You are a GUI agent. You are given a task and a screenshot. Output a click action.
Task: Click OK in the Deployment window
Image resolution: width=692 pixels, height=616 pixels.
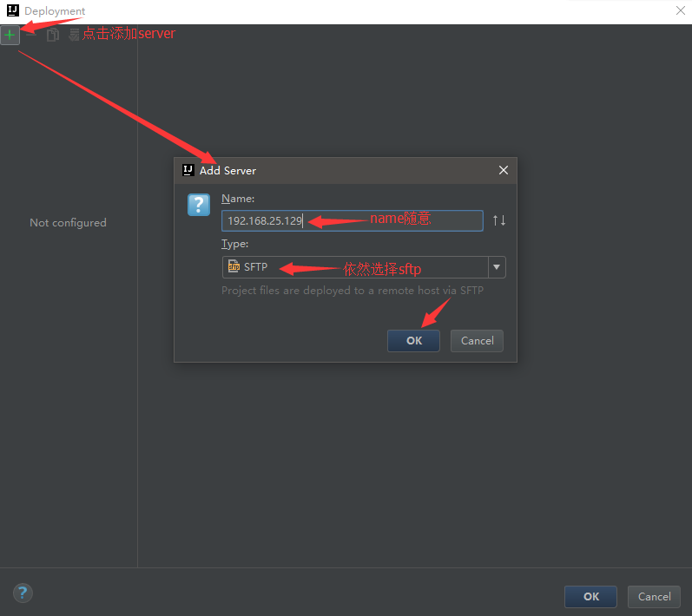coord(590,597)
